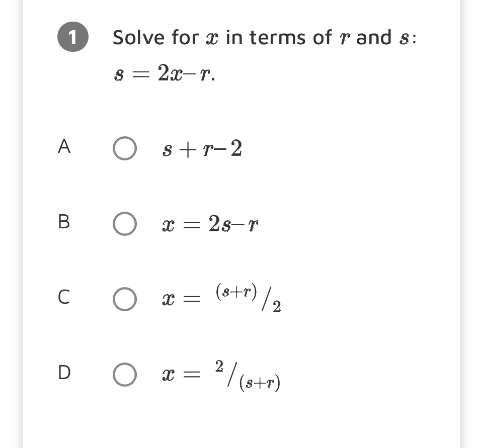Select the radio button for option A

[125, 148]
